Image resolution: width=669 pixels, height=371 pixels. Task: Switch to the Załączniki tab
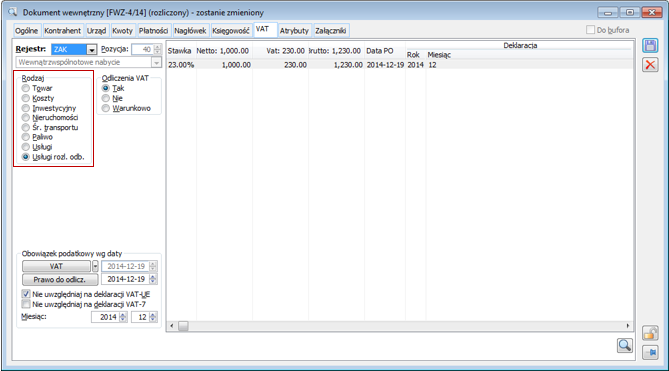[x=331, y=31]
